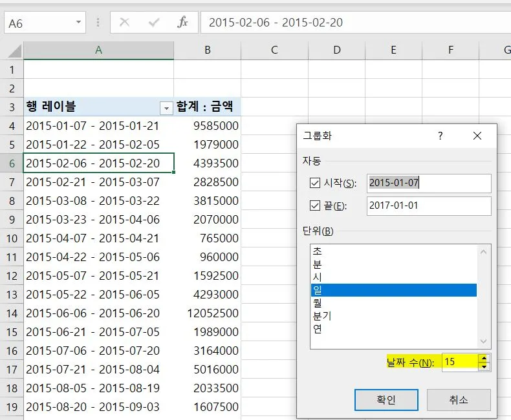511x420 pixels.
Task: Click the 끝 date field 2017-01-01
Action: point(429,205)
